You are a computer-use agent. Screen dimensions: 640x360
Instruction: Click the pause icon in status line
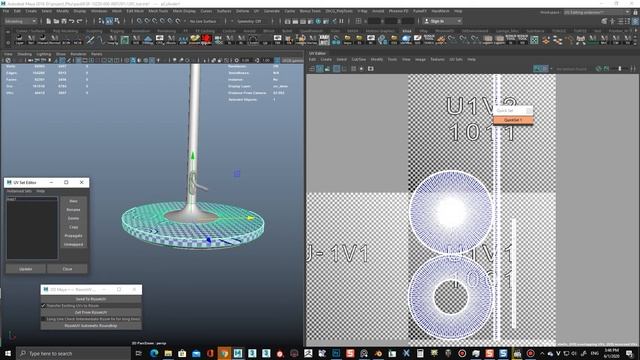click(342, 21)
